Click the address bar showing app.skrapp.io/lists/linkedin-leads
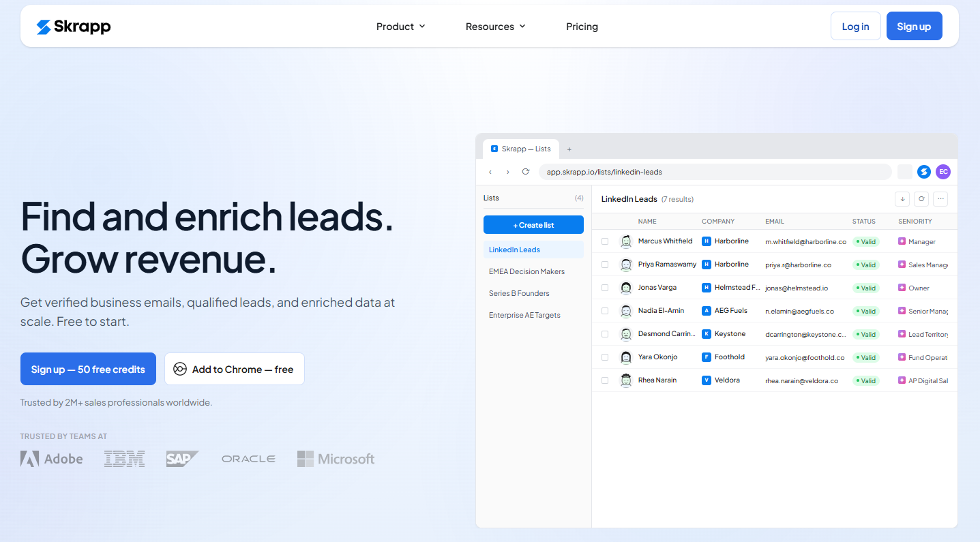Viewport: 980px width, 542px height. click(715, 172)
